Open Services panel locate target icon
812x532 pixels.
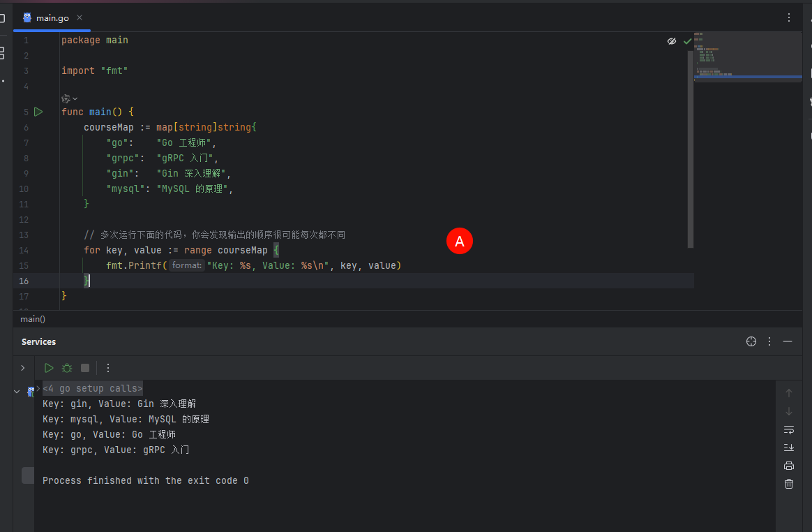click(751, 341)
